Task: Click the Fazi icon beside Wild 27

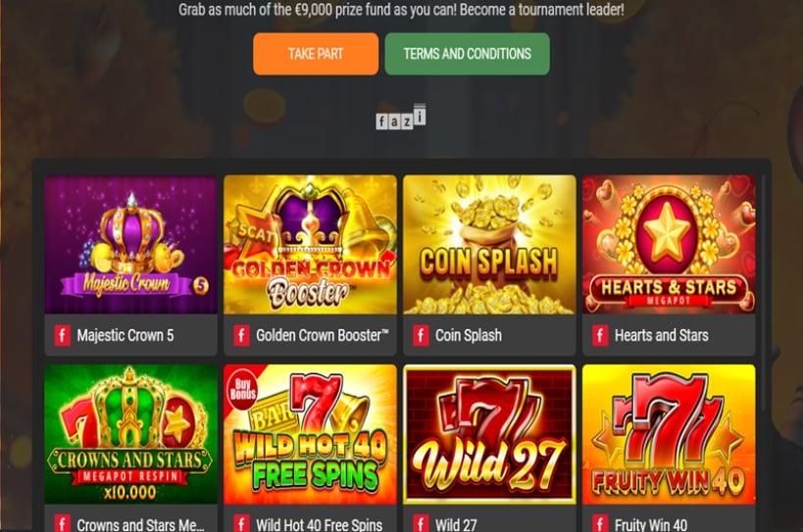Action: [421, 523]
